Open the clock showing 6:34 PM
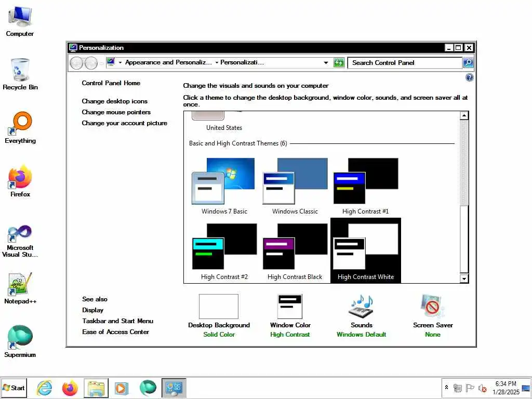Screen dimensions: 532x399 coord(506,388)
